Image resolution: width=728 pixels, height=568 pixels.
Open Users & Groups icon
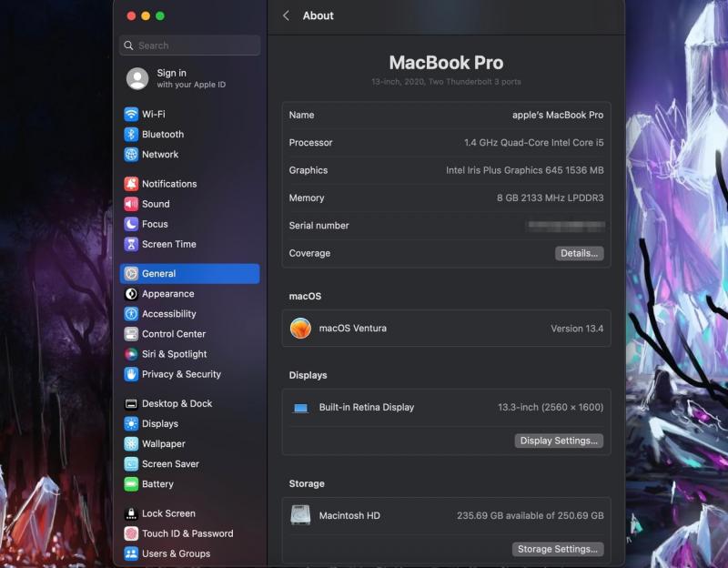point(131,553)
